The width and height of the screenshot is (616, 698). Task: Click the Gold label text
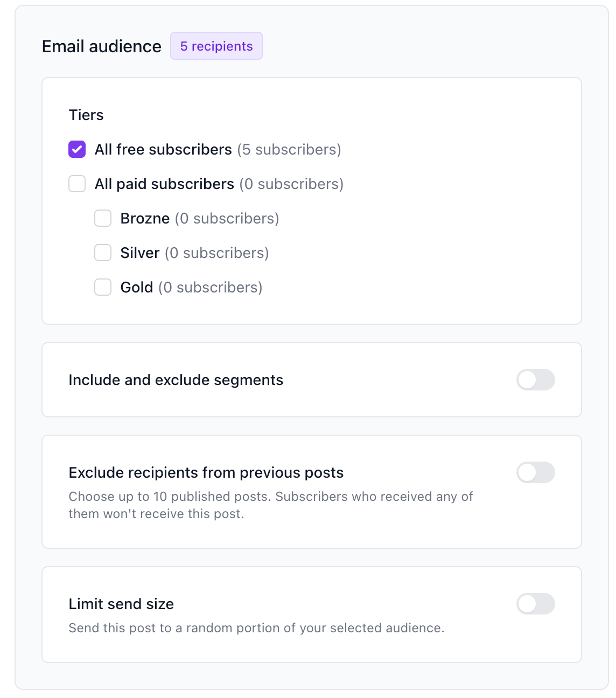137,287
